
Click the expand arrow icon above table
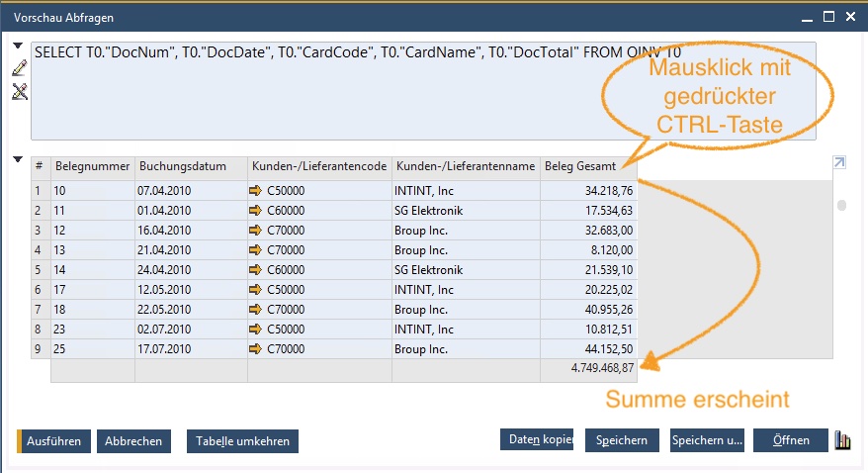pyautogui.click(x=839, y=162)
